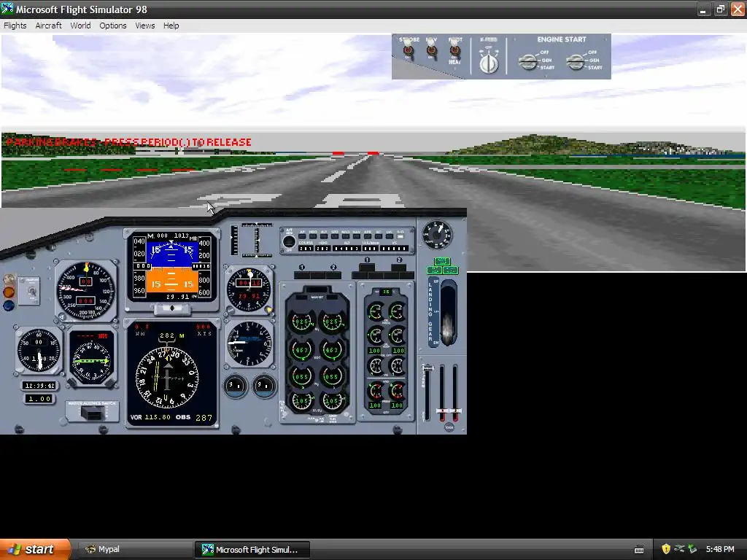Viewport: 747px width, 560px height.
Task: Click the orange marker beacon light
Action: tap(9, 292)
